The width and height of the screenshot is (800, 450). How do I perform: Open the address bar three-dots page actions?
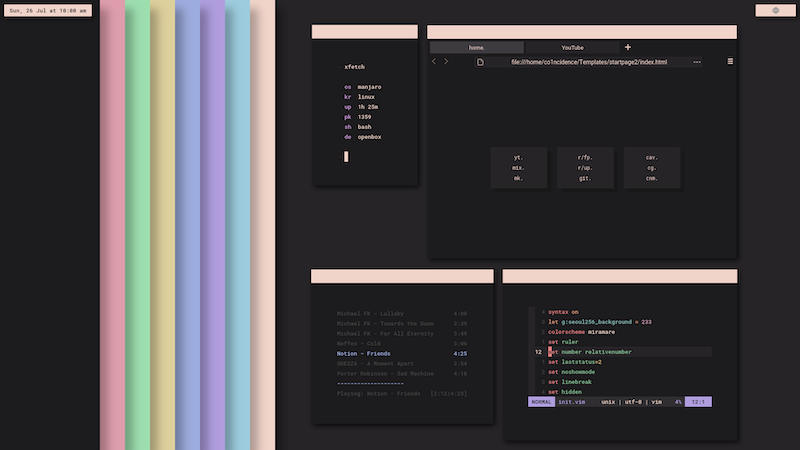697,62
